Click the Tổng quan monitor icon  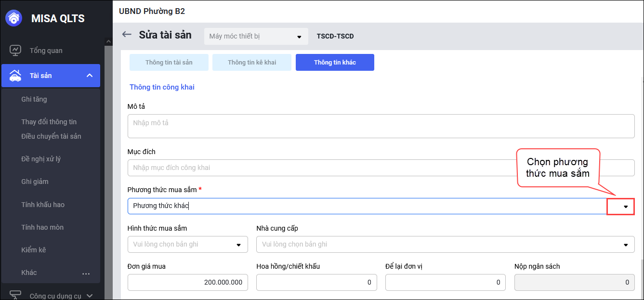coord(15,51)
